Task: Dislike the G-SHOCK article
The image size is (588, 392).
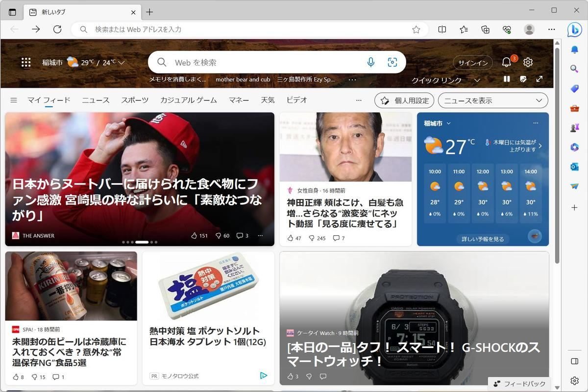Action: click(x=309, y=376)
